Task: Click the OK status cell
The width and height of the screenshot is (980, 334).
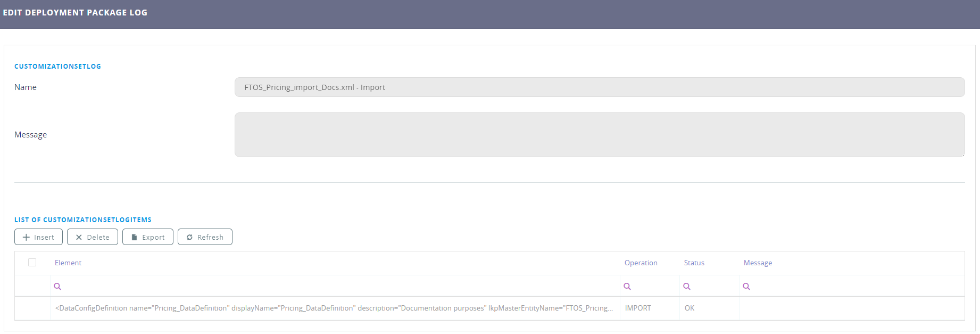Action: coord(690,308)
